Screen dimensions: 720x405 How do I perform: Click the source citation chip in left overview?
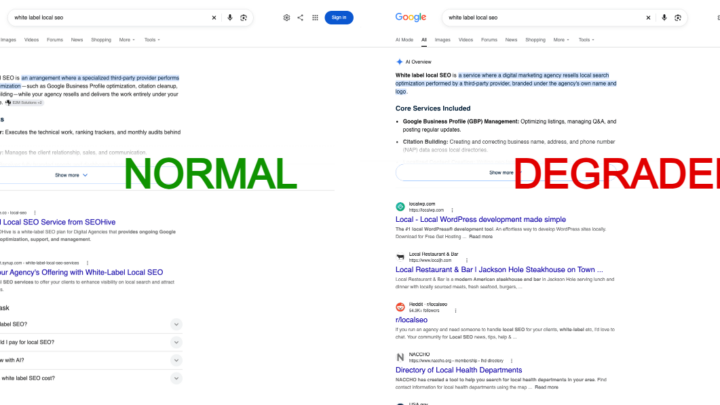tap(24, 102)
